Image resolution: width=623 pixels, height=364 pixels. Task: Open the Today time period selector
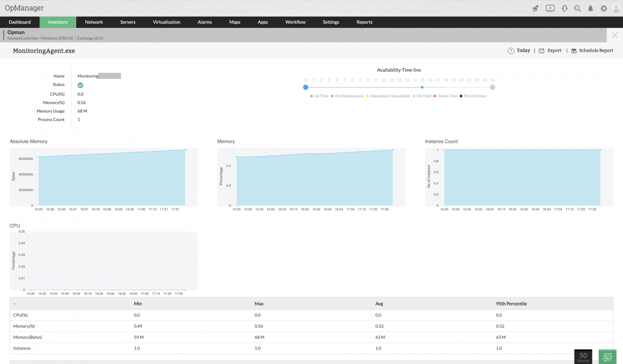pos(519,50)
